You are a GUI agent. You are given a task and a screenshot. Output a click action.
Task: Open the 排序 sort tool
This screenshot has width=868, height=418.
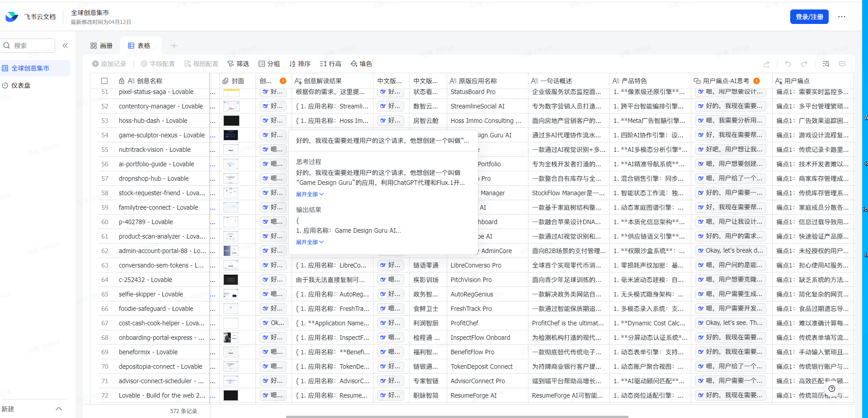pyautogui.click(x=300, y=64)
